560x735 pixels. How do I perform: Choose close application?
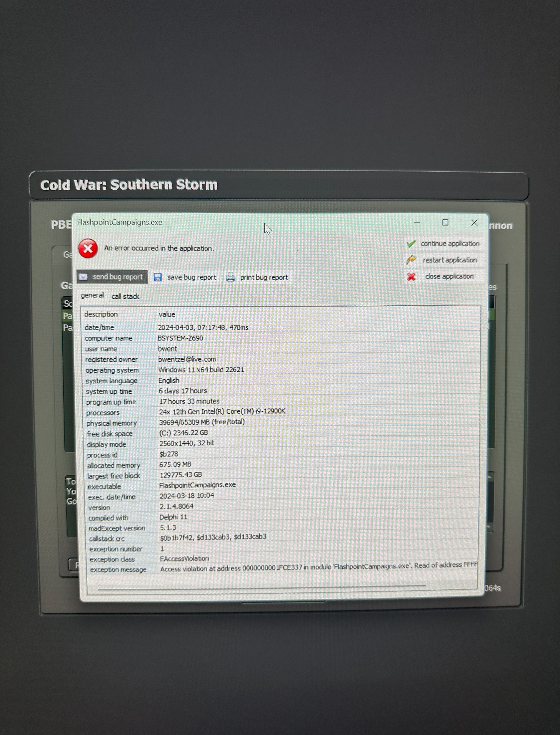tap(443, 277)
